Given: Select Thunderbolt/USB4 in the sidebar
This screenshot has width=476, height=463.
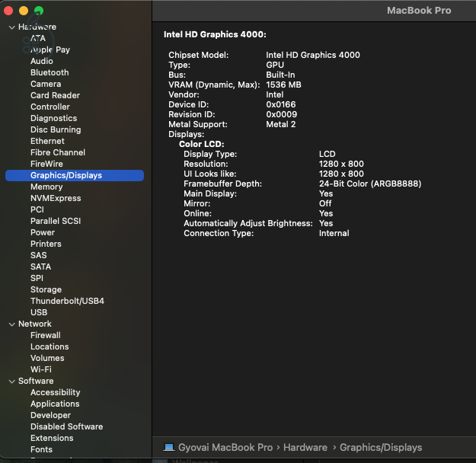Looking at the screenshot, I should tap(67, 301).
